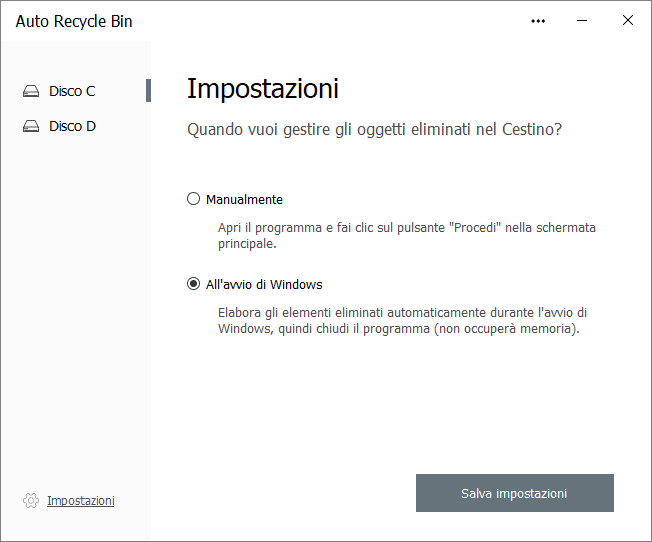The image size is (652, 542).
Task: Open the three-dots more options menu
Action: tap(539, 21)
